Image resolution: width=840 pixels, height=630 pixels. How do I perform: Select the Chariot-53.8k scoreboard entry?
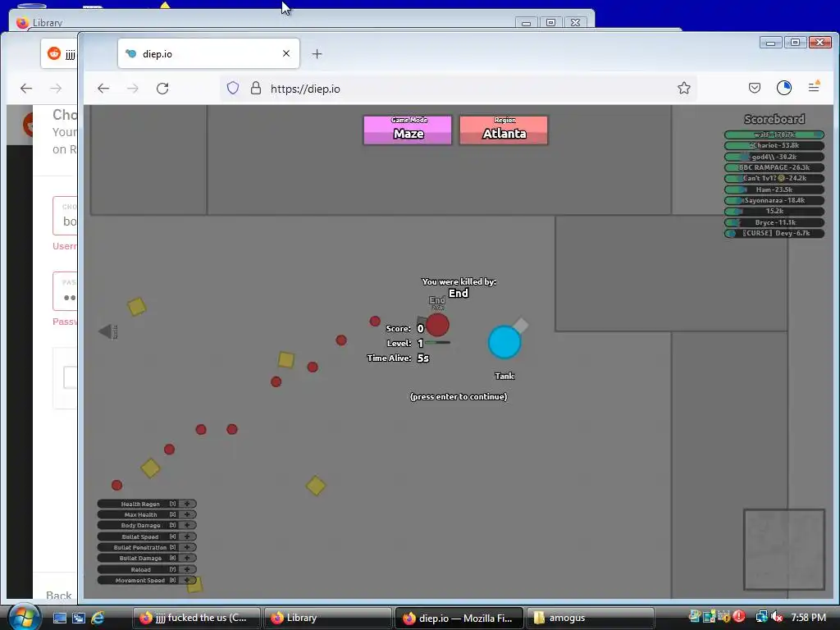click(x=774, y=145)
